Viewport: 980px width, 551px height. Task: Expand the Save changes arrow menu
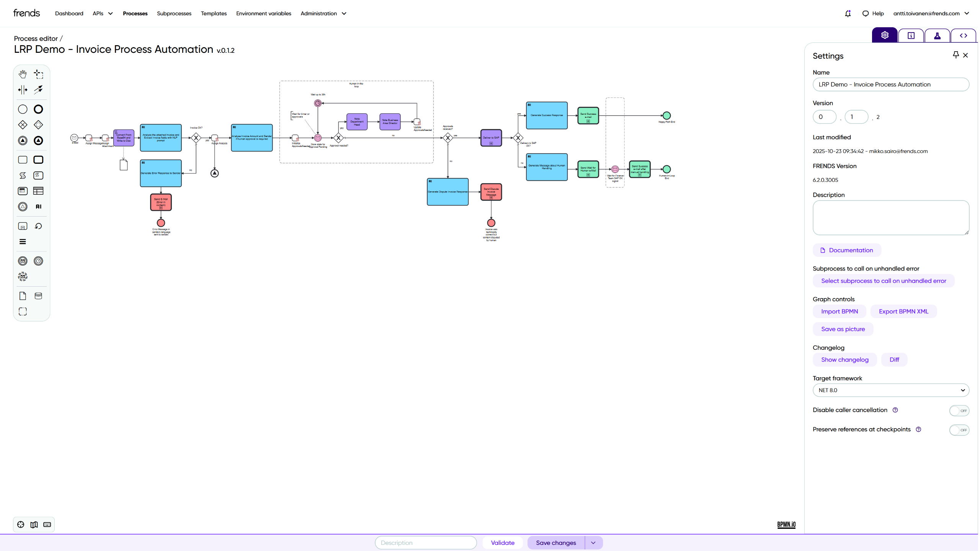(593, 543)
